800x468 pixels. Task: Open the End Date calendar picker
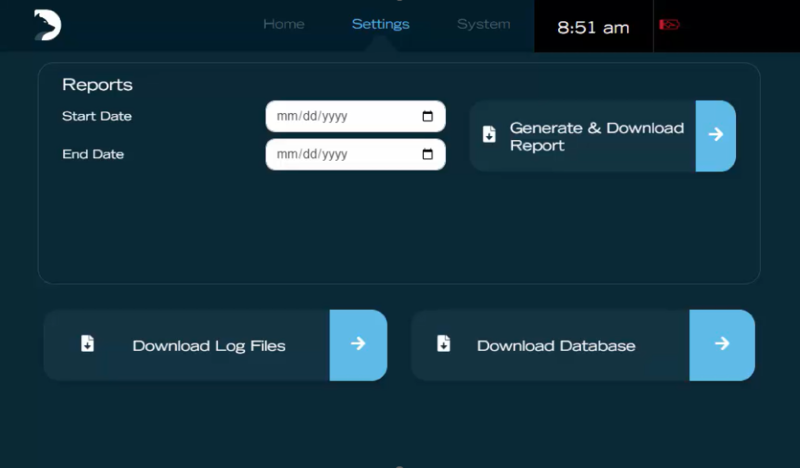coord(427,154)
